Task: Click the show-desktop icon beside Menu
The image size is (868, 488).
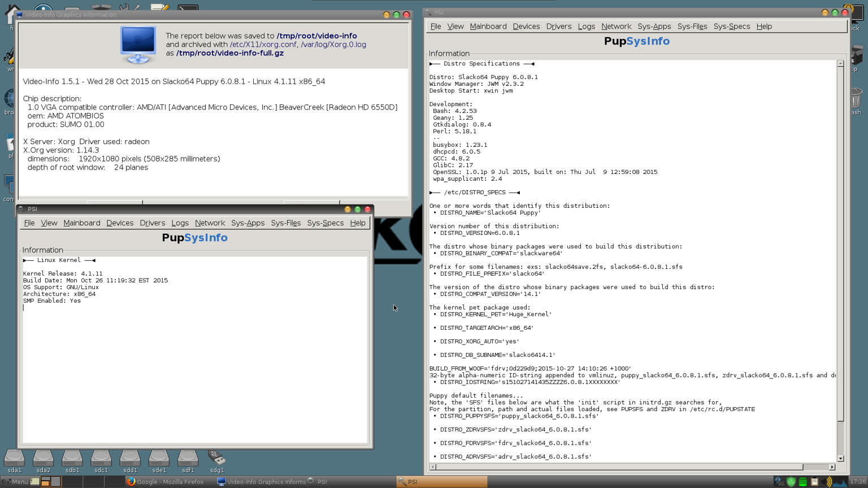Action: pyautogui.click(x=35, y=482)
